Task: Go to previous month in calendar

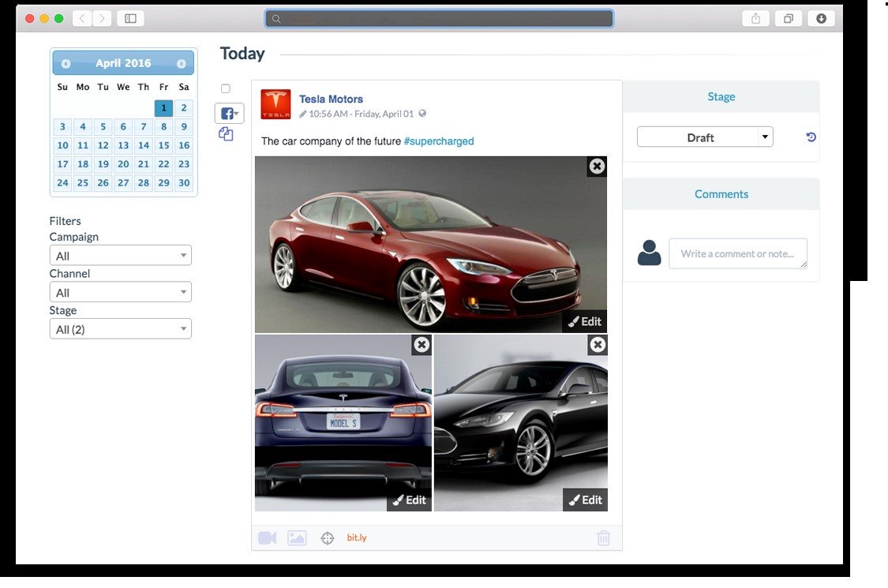Action: click(x=66, y=64)
